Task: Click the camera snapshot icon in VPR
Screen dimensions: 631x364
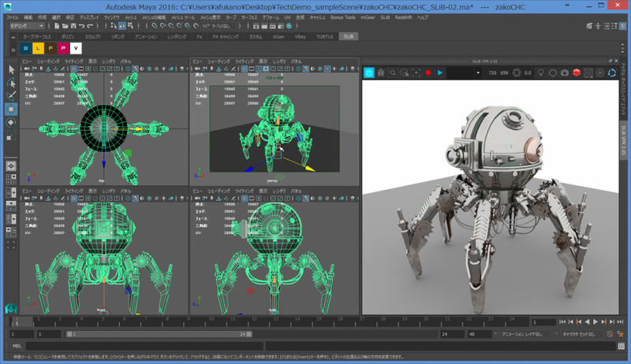Action: [x=565, y=73]
